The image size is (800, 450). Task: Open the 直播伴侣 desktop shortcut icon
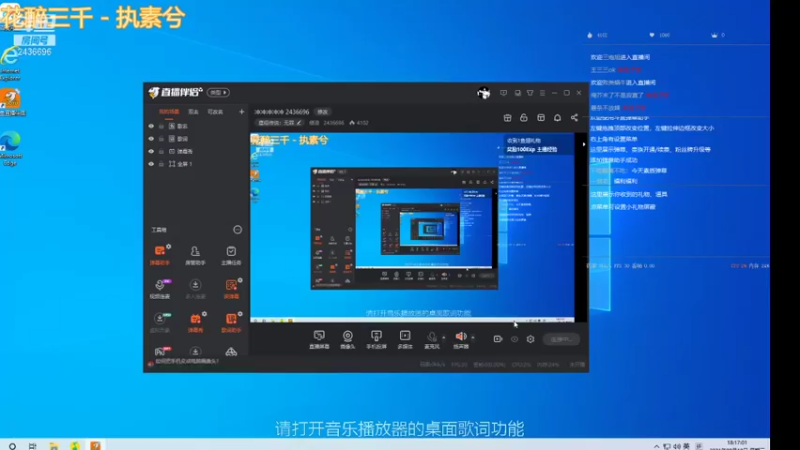pos(11,102)
